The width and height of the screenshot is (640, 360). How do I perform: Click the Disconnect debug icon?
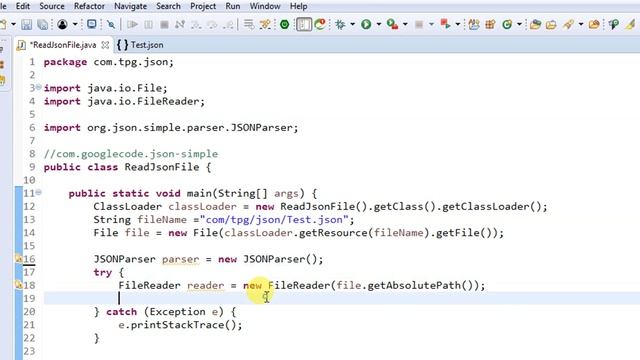click(180, 24)
